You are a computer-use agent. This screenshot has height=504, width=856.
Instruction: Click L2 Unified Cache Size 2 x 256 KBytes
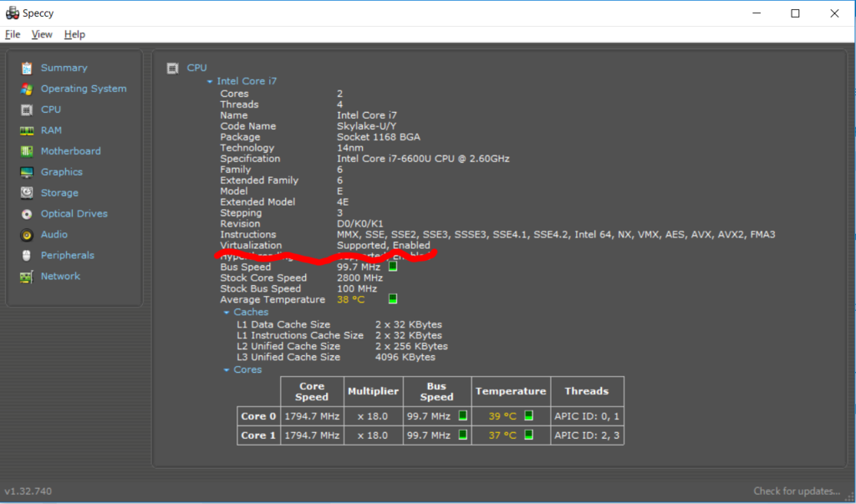coord(411,346)
